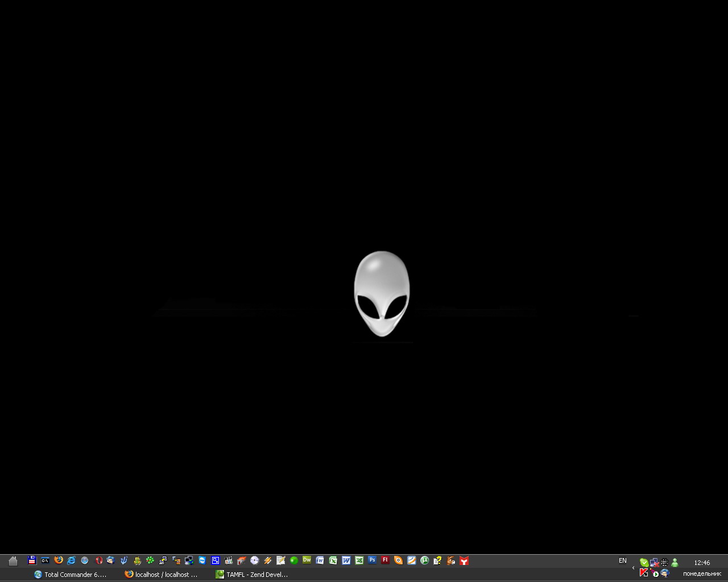Open the EN language selector
The image size is (728, 582).
tap(623, 561)
